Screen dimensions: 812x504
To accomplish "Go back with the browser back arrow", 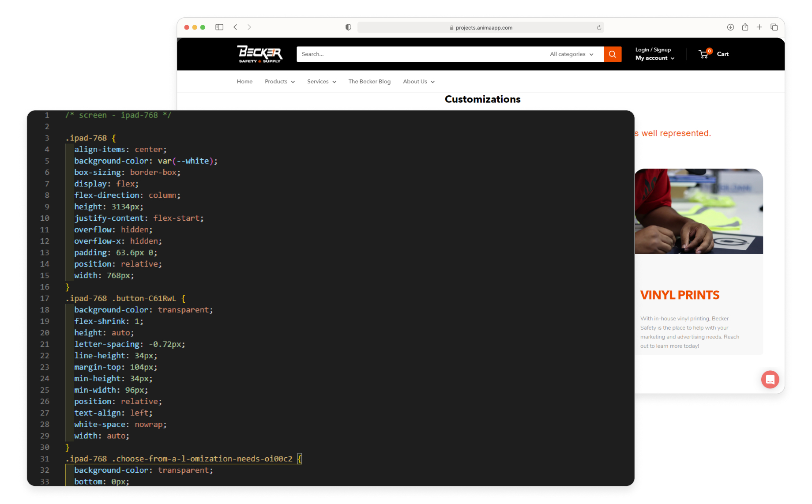I will (236, 27).
